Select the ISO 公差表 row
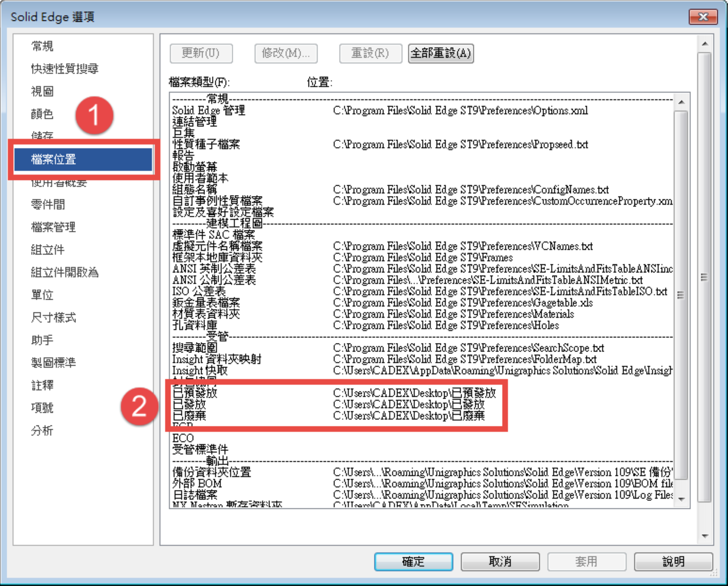728x586 pixels. (422, 291)
